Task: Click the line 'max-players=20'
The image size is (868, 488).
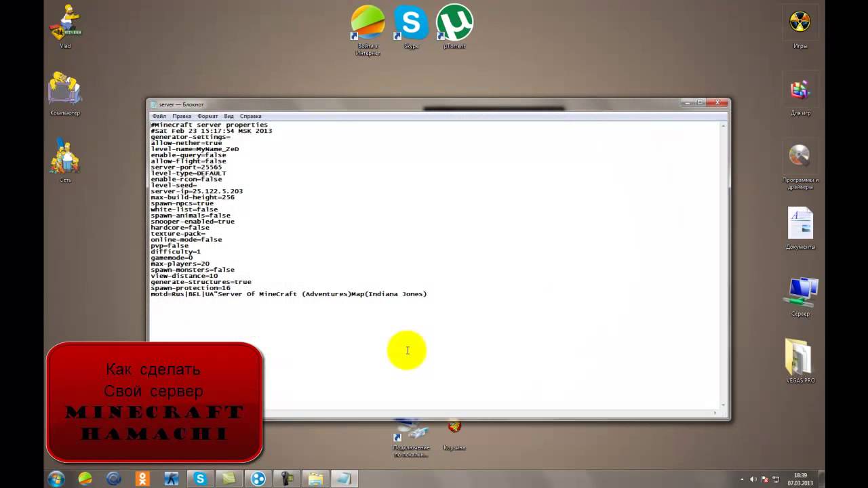Action: [180, 264]
